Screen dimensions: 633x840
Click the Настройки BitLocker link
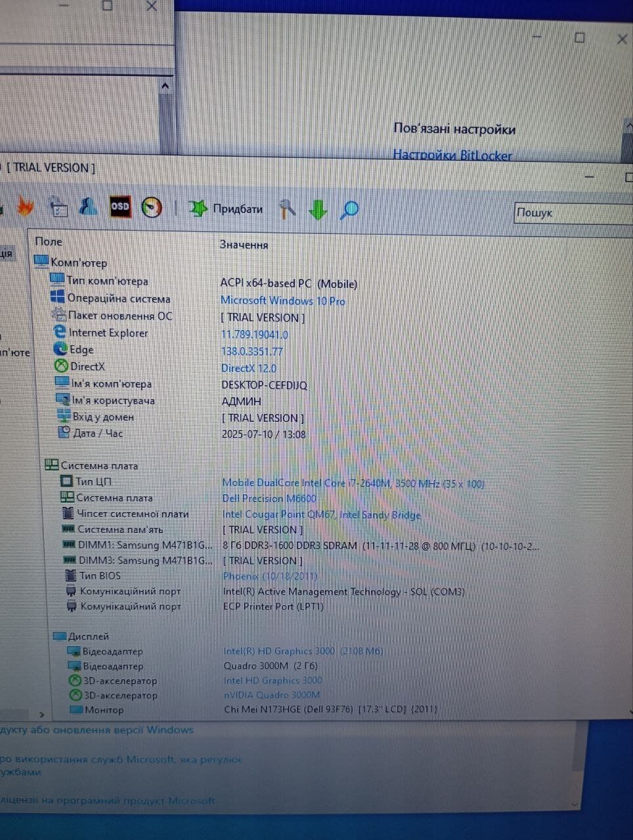452,155
